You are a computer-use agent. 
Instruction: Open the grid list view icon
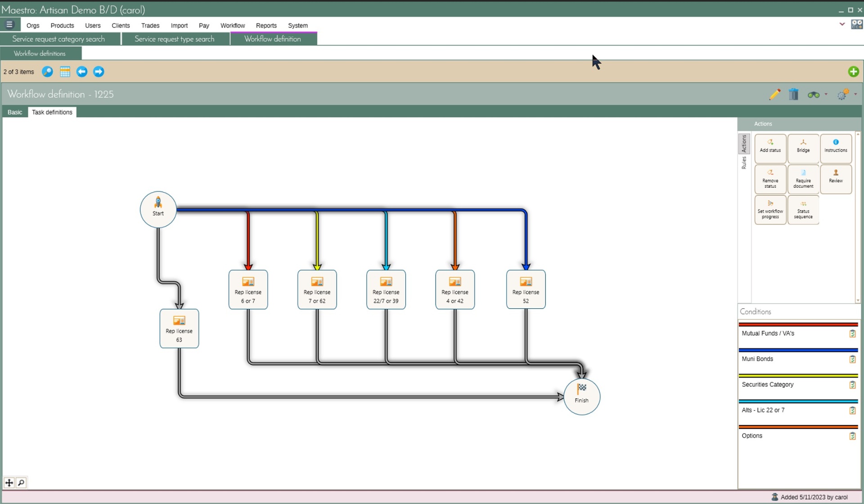[x=65, y=72]
